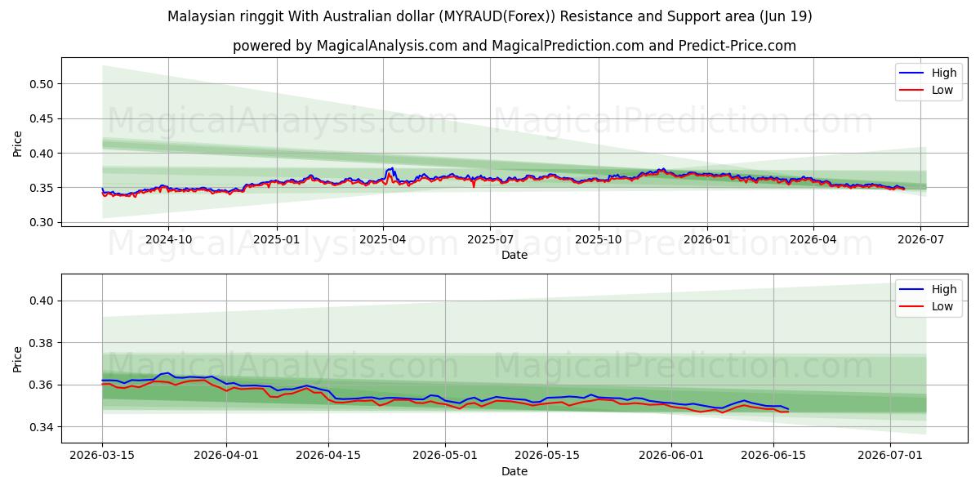Click the 2026-06-15 tick label on bottom chart
The height and width of the screenshot is (490, 980).
(x=774, y=456)
